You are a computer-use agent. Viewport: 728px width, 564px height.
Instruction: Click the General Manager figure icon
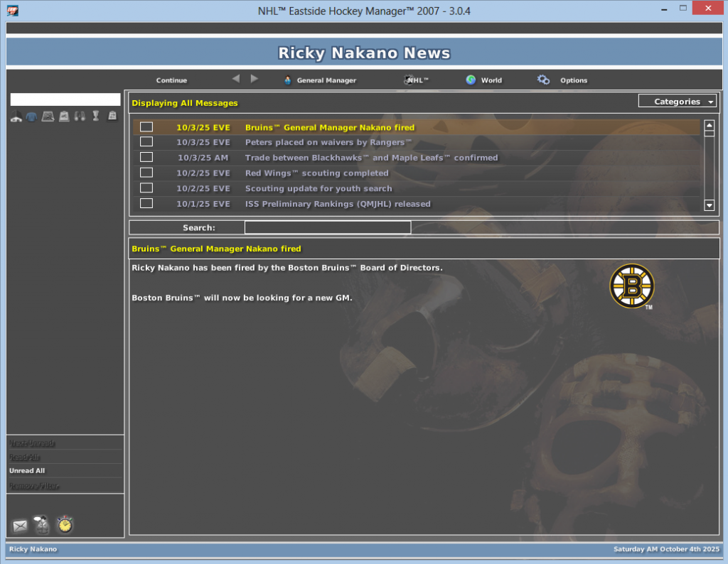coord(288,80)
